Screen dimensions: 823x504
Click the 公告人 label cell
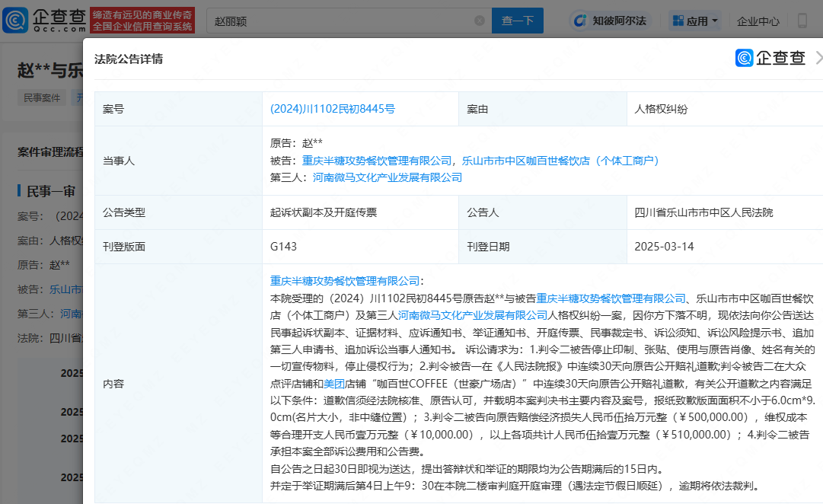(x=543, y=212)
